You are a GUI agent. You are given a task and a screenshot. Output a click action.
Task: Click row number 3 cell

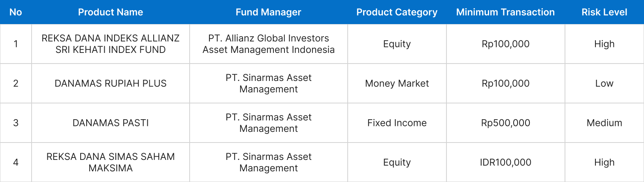coord(15,123)
